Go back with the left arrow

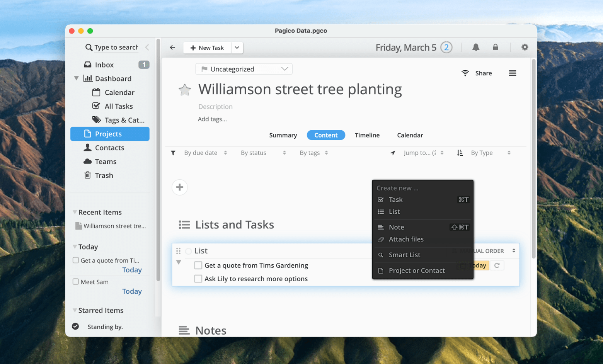pos(172,48)
